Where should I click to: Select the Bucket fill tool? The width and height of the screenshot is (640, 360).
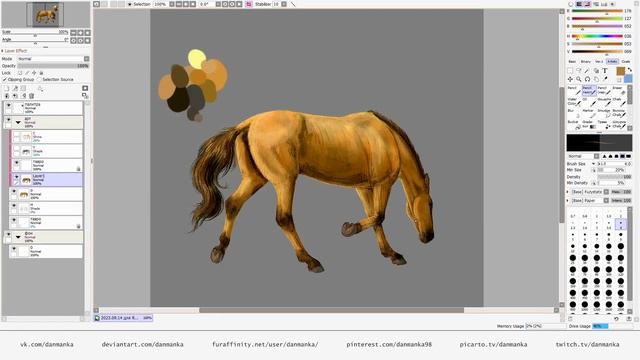(x=573, y=124)
